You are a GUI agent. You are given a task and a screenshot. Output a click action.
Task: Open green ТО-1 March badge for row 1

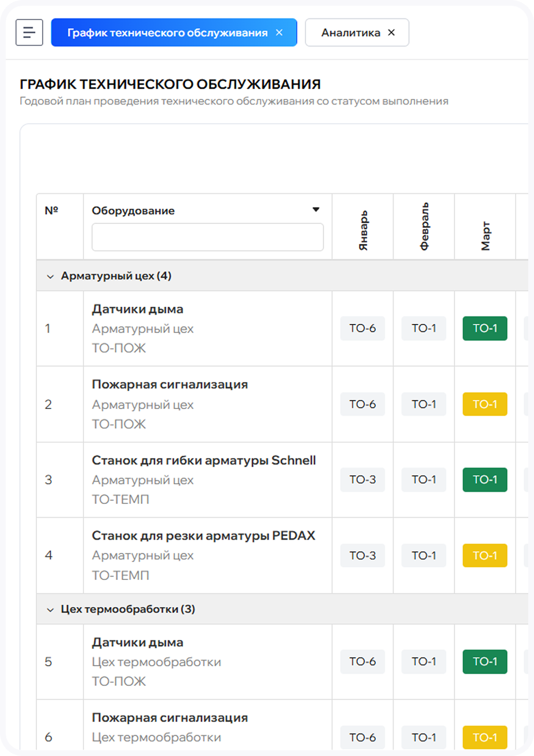pos(485,329)
